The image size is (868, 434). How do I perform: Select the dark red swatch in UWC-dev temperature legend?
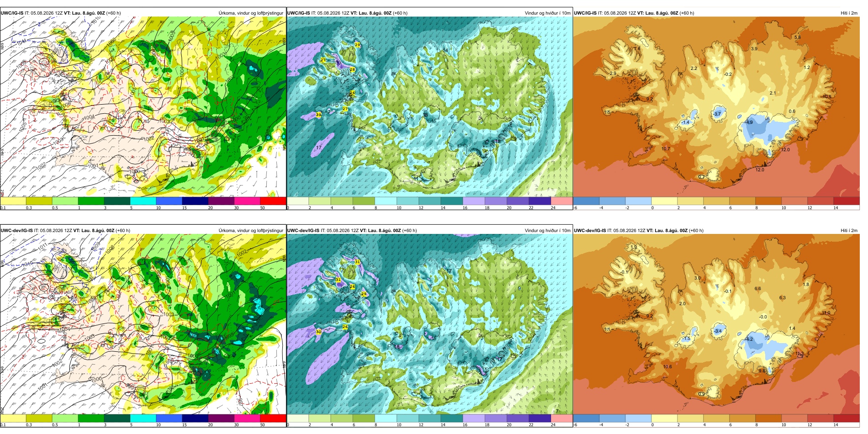point(847,418)
